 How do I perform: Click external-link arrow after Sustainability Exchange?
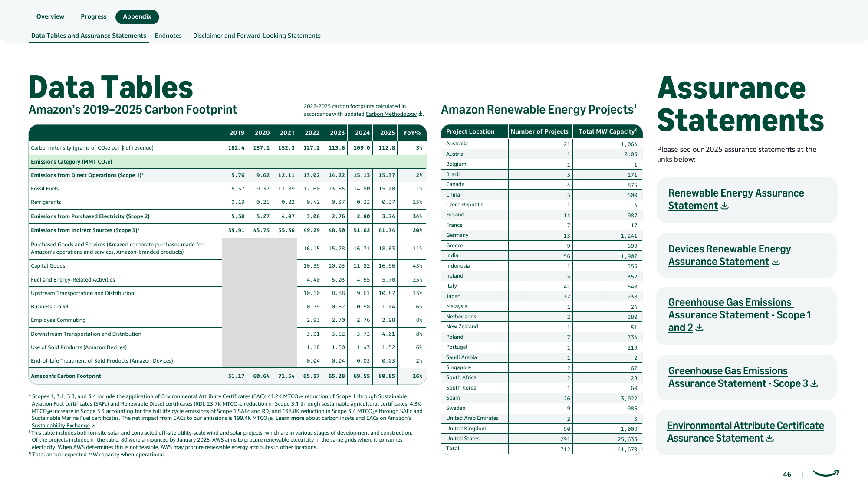pyautogui.click(x=93, y=426)
